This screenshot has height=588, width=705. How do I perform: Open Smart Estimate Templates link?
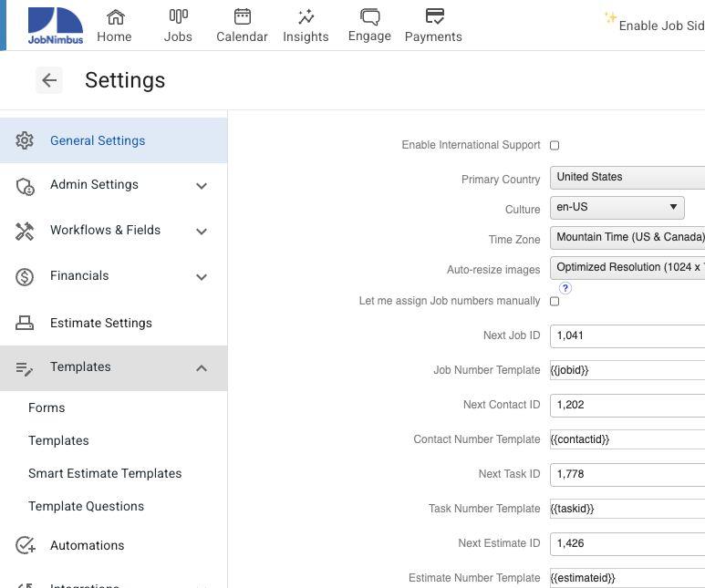tap(105, 473)
